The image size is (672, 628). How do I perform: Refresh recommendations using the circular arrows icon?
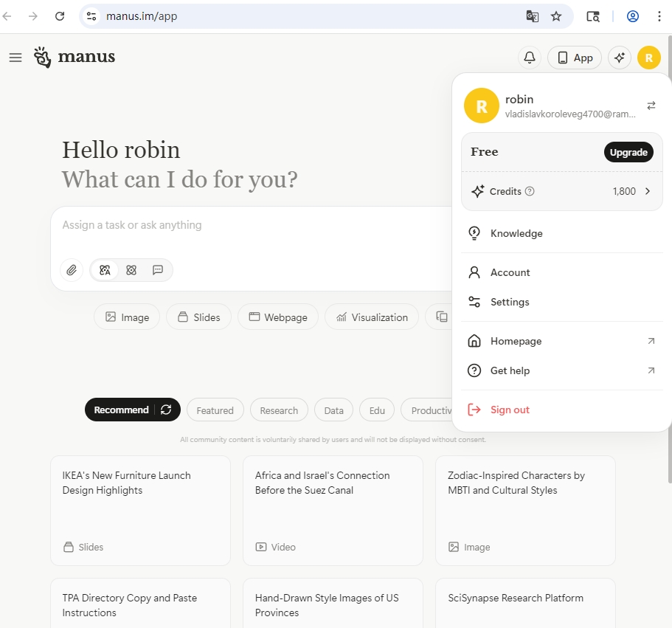point(166,410)
